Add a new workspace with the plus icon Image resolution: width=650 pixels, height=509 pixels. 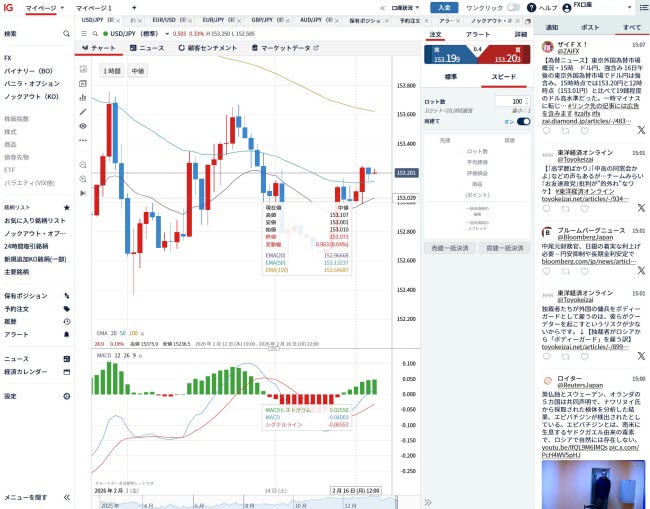(x=134, y=7)
